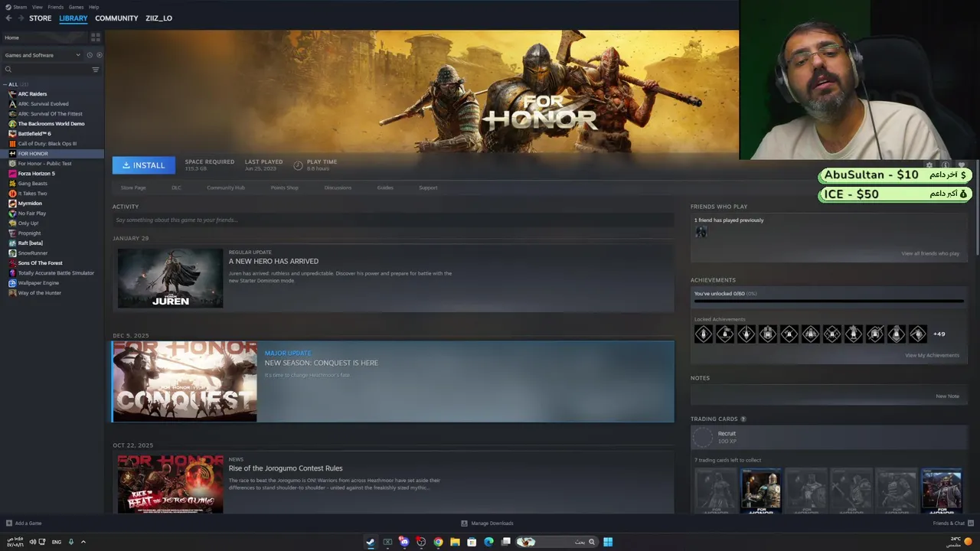Image resolution: width=980 pixels, height=551 pixels.
Task: Toggle the ready-to-play filter icon
Action: pos(99,55)
